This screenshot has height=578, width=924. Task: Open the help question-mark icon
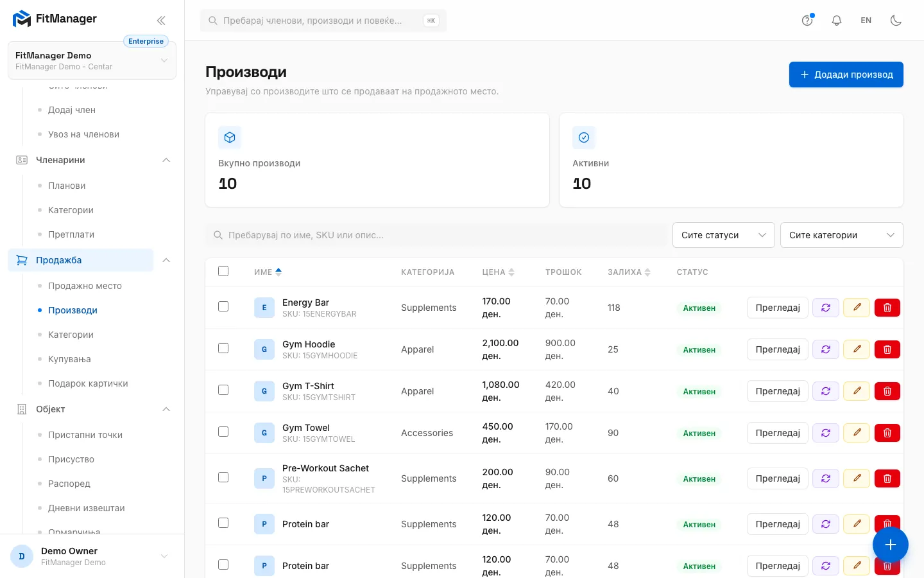tap(807, 21)
